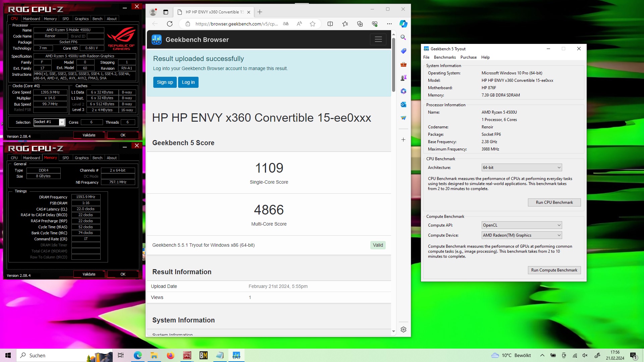
Task: Add this page to favorites star
Action: [313, 24]
